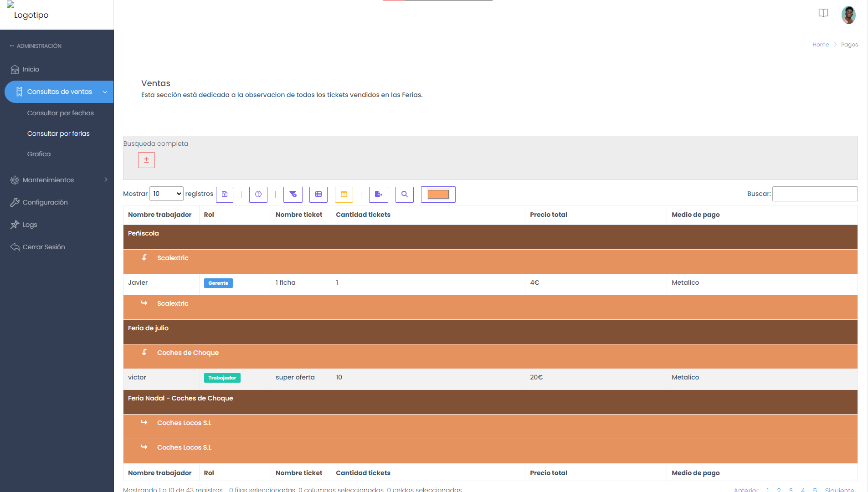Screen dimensions: 868x492
Task: Open the Grafica sidebar item
Action: click(x=39, y=154)
